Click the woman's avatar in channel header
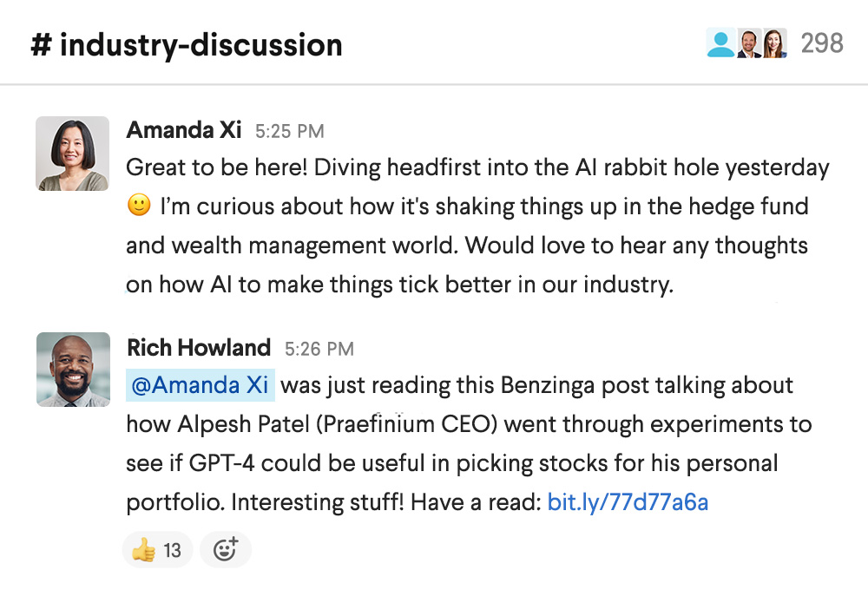 [x=774, y=43]
